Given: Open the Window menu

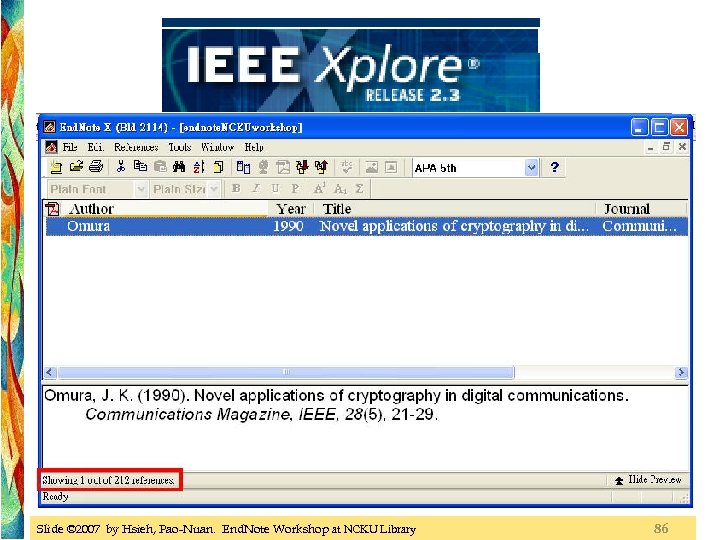Looking at the screenshot, I should coord(217,147).
